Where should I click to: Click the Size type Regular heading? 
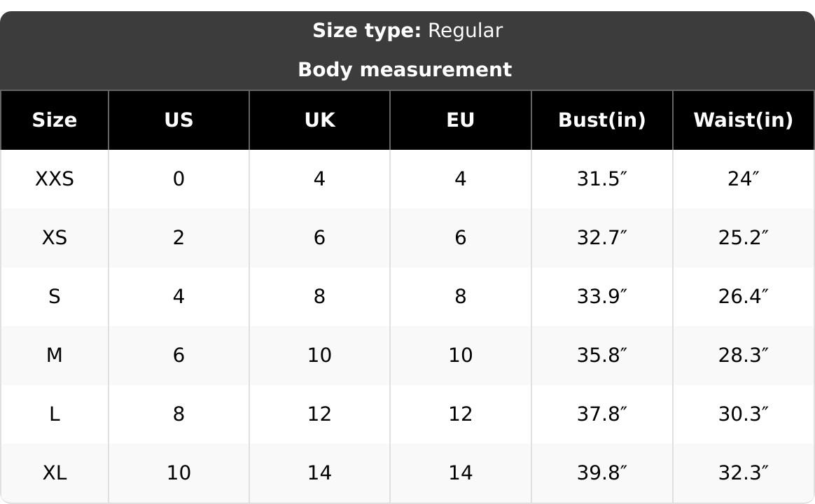pyautogui.click(x=407, y=31)
